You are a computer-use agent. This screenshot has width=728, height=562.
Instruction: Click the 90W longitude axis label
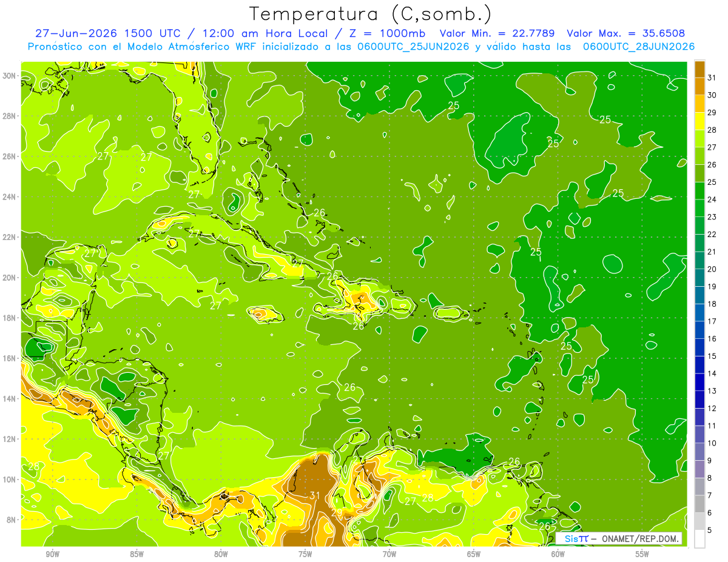(x=52, y=554)
